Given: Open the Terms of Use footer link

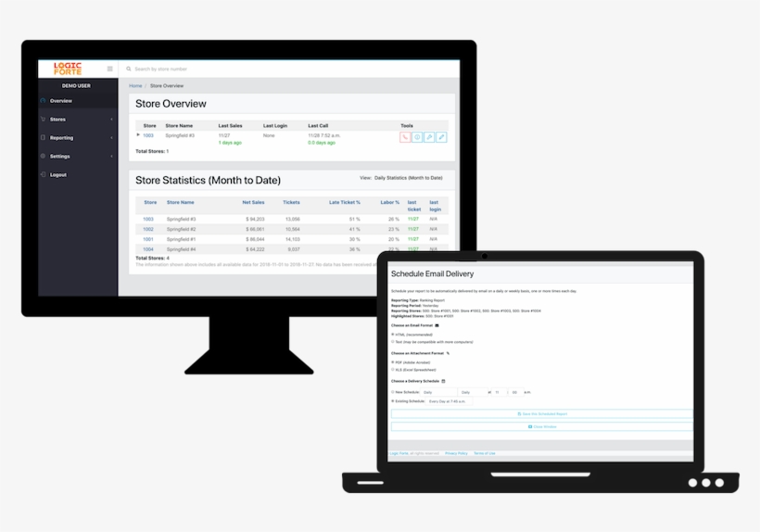Looking at the screenshot, I should point(484,453).
